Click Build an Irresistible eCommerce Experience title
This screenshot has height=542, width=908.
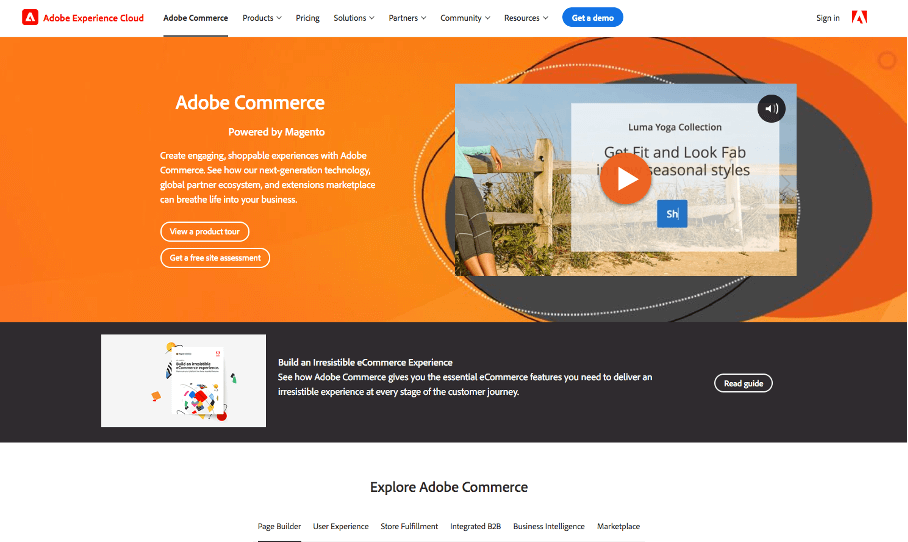coord(365,362)
